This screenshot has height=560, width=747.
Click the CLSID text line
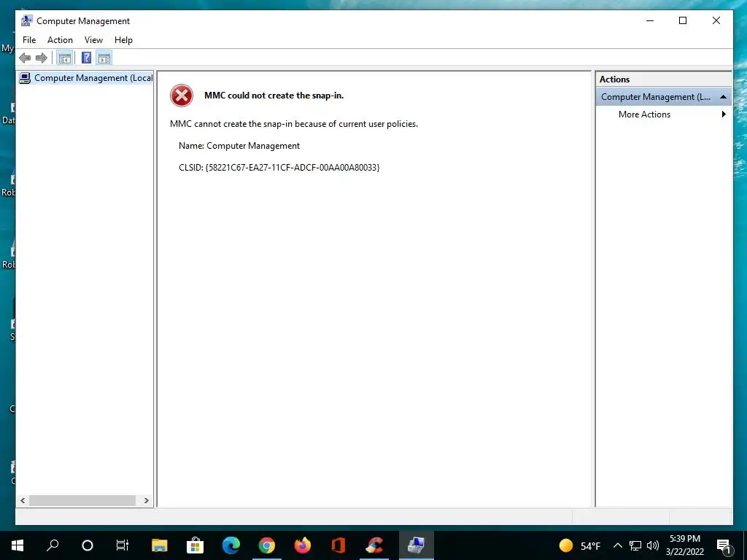click(x=279, y=168)
